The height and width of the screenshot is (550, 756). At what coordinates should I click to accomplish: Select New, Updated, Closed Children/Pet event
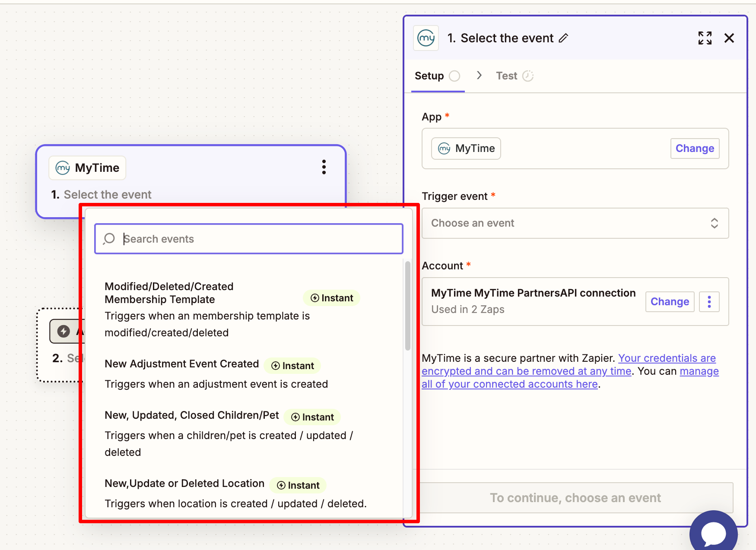coord(244,433)
